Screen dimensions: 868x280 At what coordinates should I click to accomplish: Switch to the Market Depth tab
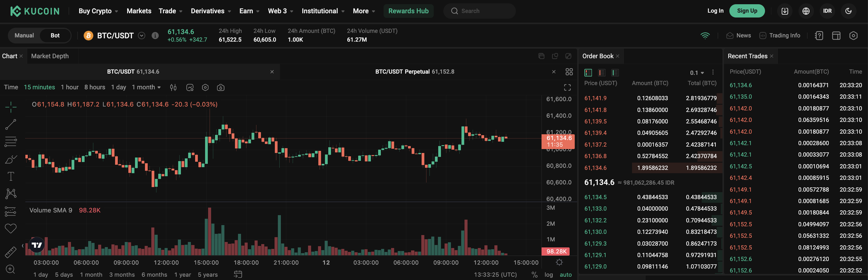pos(50,56)
